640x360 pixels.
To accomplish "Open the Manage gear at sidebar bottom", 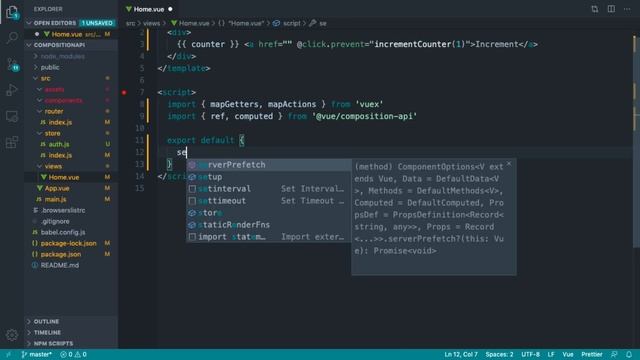I will click(x=12, y=335).
